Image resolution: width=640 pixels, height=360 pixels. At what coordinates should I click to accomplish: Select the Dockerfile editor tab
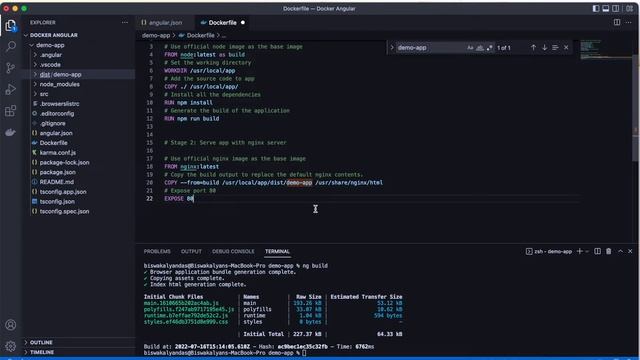click(x=222, y=22)
